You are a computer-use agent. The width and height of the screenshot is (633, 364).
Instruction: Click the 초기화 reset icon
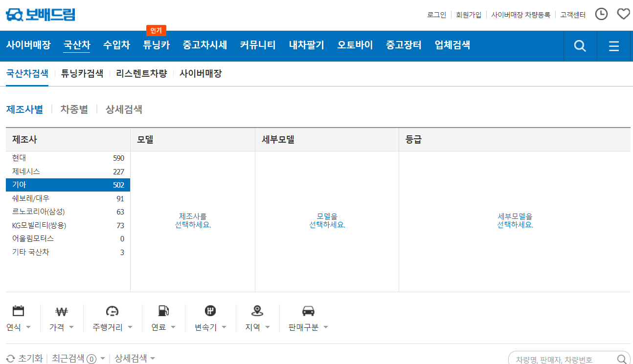coord(11,358)
